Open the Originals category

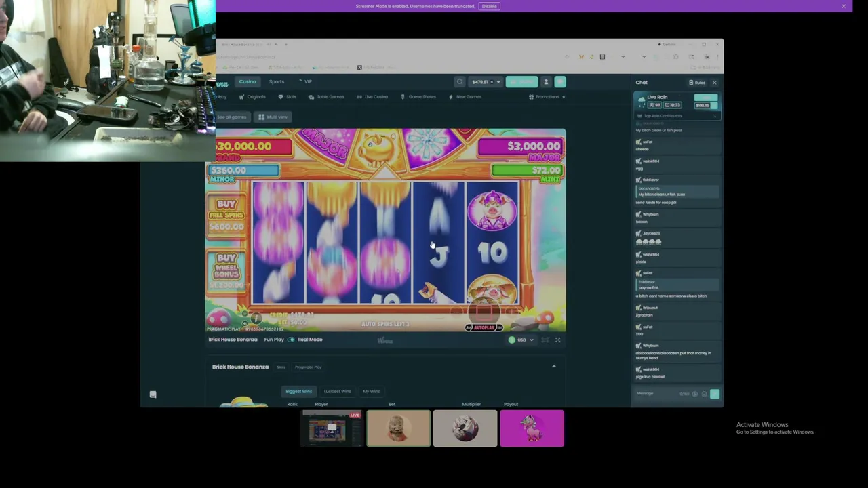click(253, 97)
